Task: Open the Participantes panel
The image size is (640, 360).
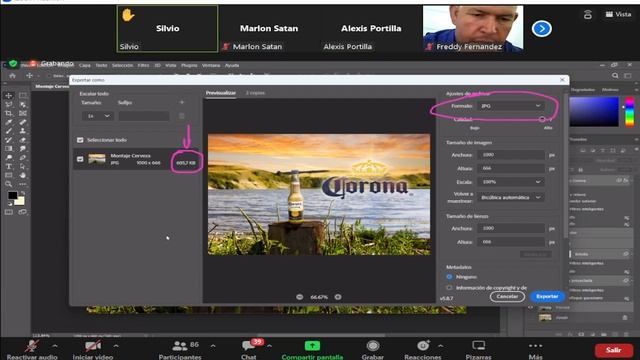Action: coord(180,350)
